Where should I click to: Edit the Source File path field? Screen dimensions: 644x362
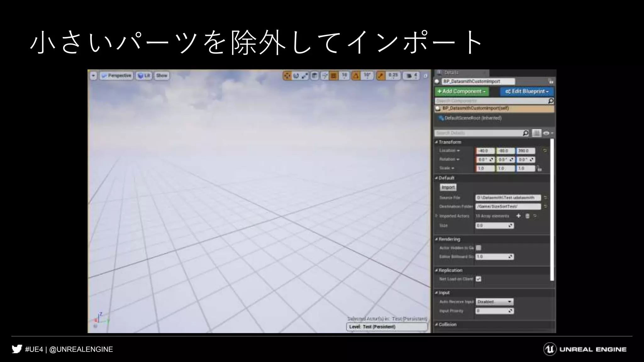point(508,198)
